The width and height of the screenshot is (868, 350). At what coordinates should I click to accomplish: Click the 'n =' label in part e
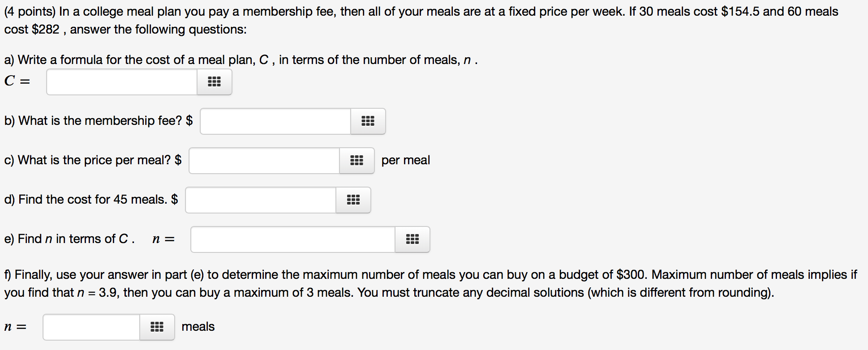click(x=163, y=239)
